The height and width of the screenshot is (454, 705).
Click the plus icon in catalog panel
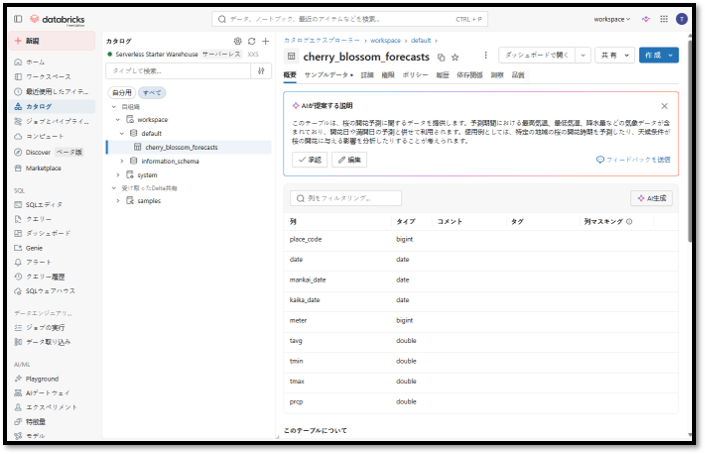pos(265,41)
